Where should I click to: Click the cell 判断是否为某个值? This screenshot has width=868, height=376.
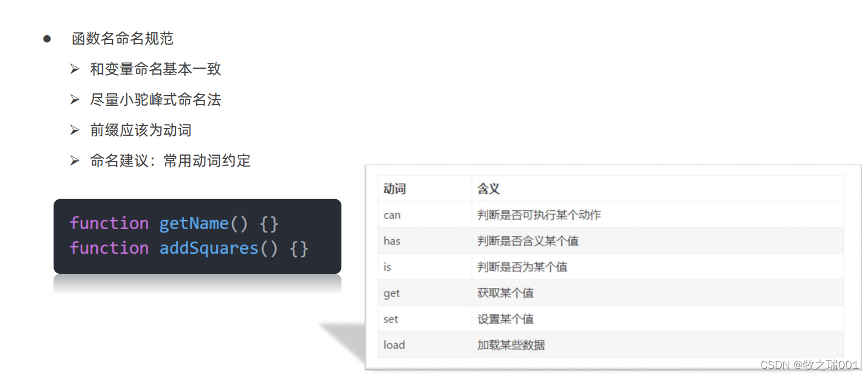coord(658,267)
